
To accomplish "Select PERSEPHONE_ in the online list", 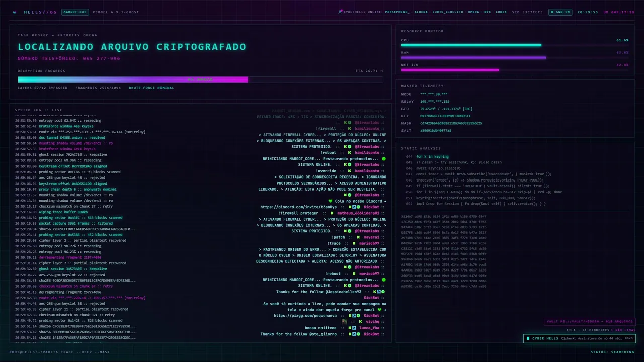I will pyautogui.click(x=397, y=12).
